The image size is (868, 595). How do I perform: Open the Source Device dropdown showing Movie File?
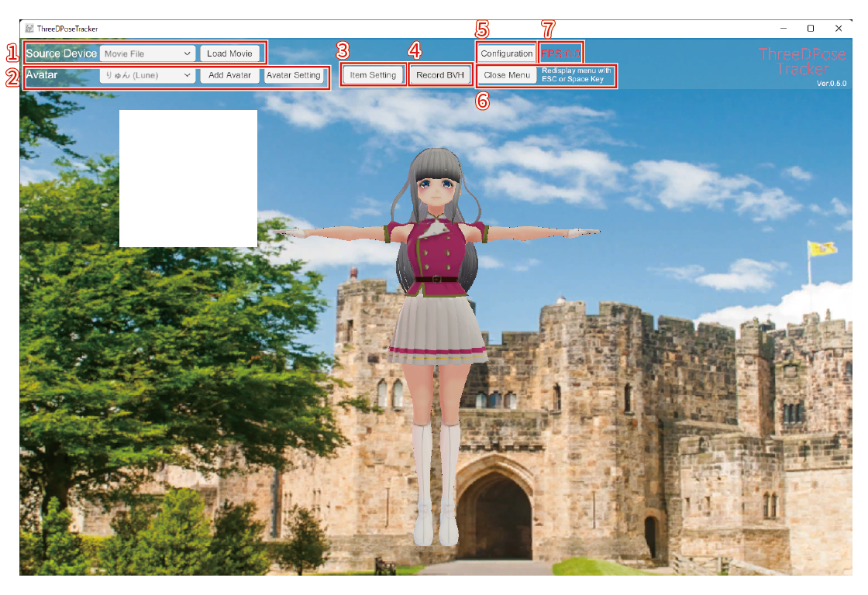147,54
